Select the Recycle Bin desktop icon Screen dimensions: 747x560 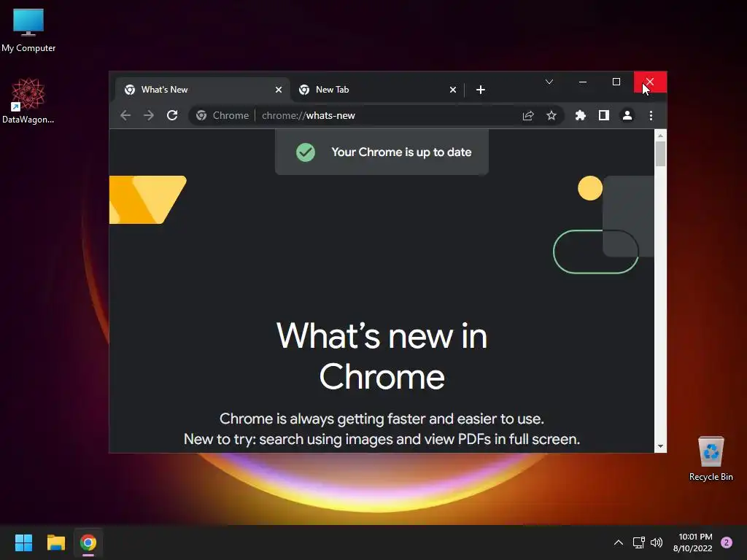(x=711, y=459)
